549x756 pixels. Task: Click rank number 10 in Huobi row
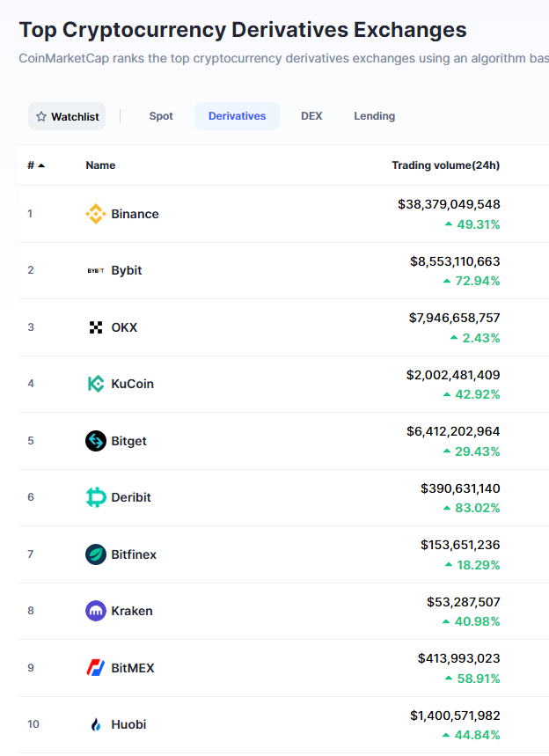(33, 724)
